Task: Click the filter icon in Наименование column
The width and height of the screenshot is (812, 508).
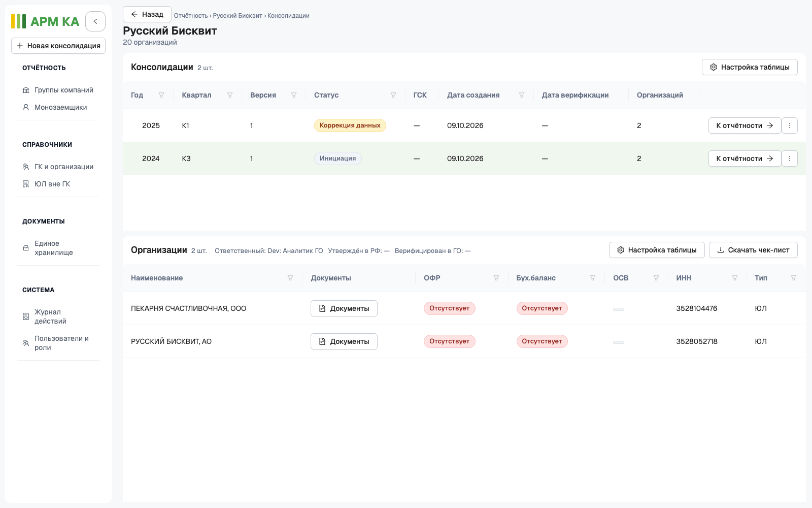Action: [x=290, y=278]
